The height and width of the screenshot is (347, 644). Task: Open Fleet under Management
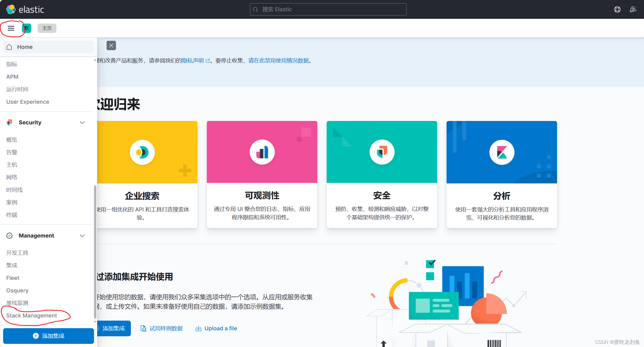pos(13,278)
